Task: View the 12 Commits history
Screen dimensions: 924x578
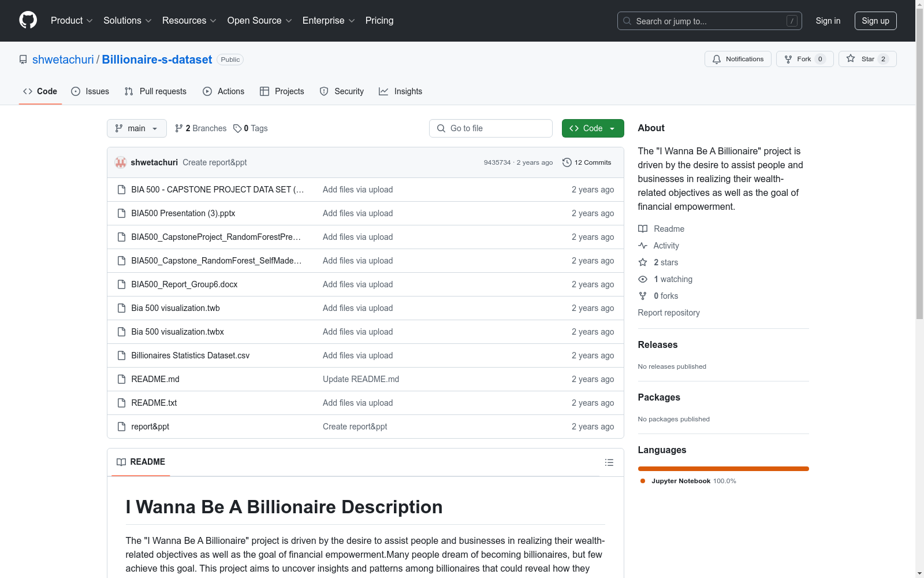Action: click(x=587, y=162)
